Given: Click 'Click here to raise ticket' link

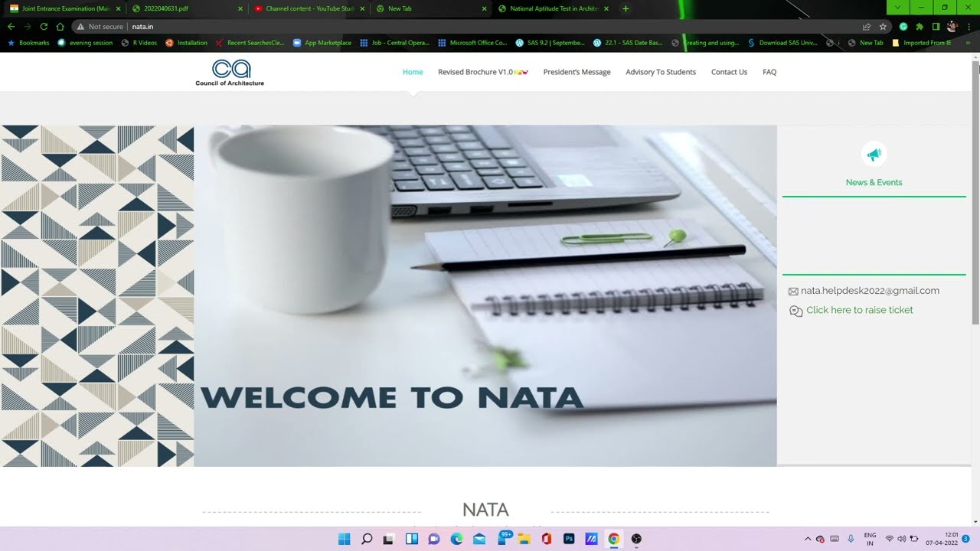Looking at the screenshot, I should (860, 310).
